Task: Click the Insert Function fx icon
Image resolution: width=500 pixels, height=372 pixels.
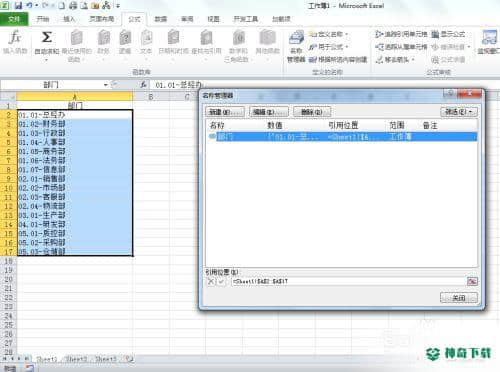Action: pyautogui.click(x=15, y=37)
